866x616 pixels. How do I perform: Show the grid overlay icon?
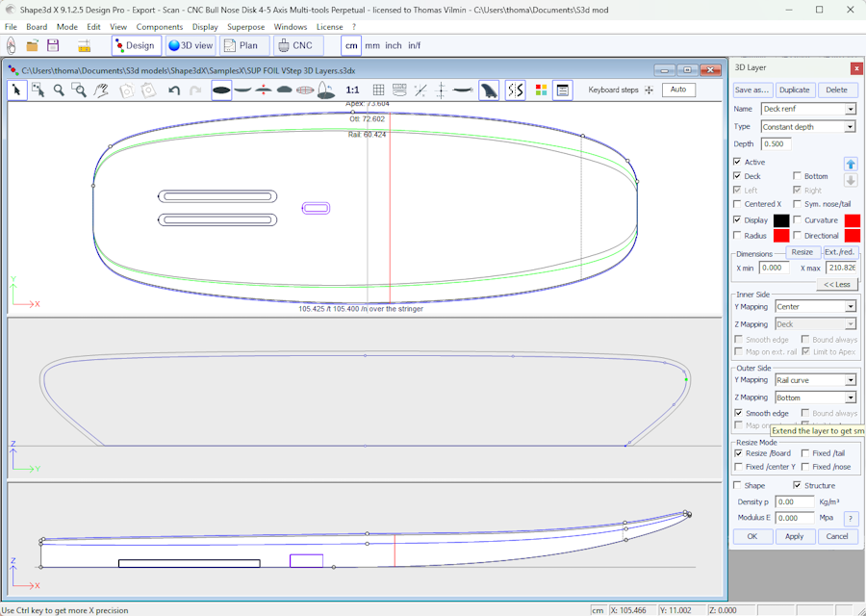pyautogui.click(x=378, y=90)
